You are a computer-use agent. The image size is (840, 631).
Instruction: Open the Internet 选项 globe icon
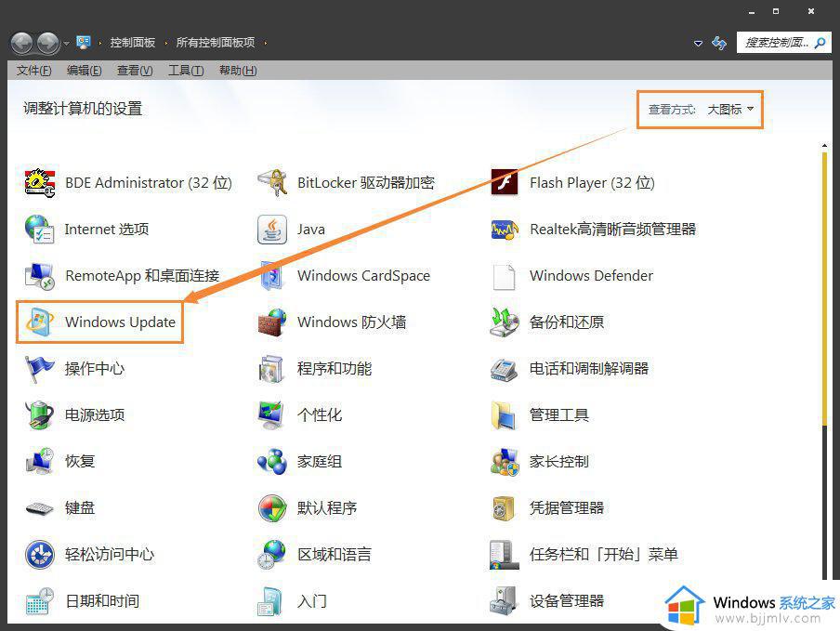tap(40, 230)
